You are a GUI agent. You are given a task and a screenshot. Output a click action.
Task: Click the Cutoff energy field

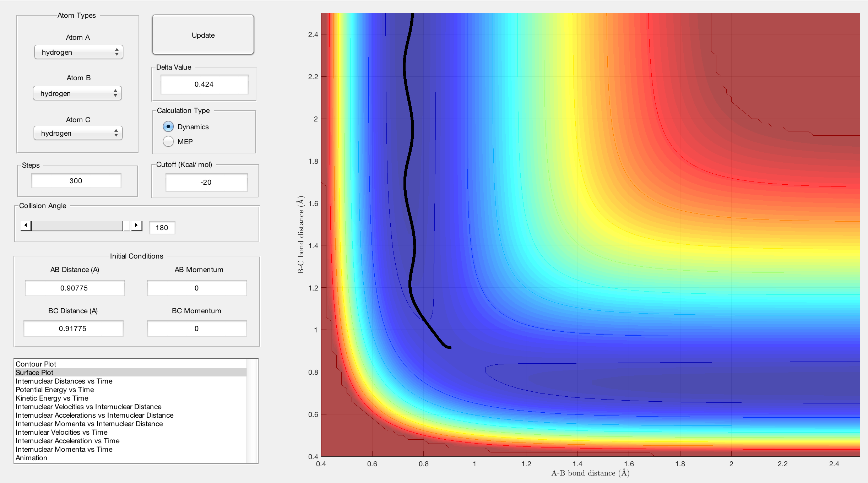coord(206,182)
